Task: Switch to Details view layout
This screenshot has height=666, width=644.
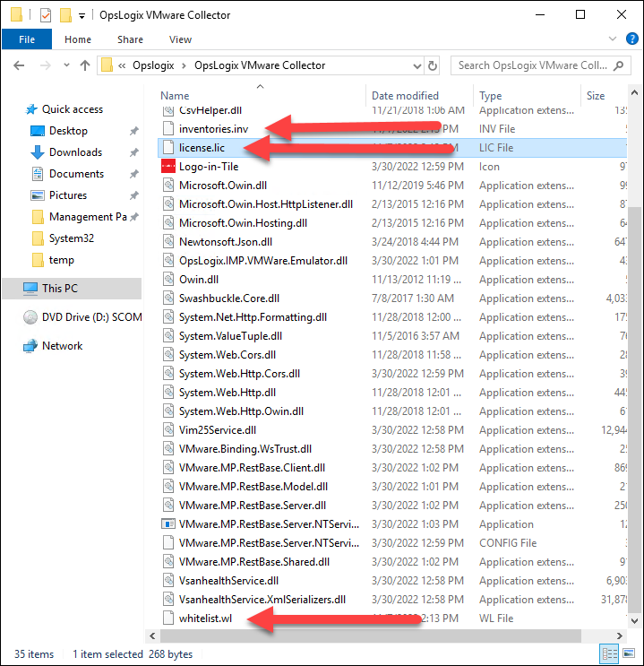Action: click(610, 653)
